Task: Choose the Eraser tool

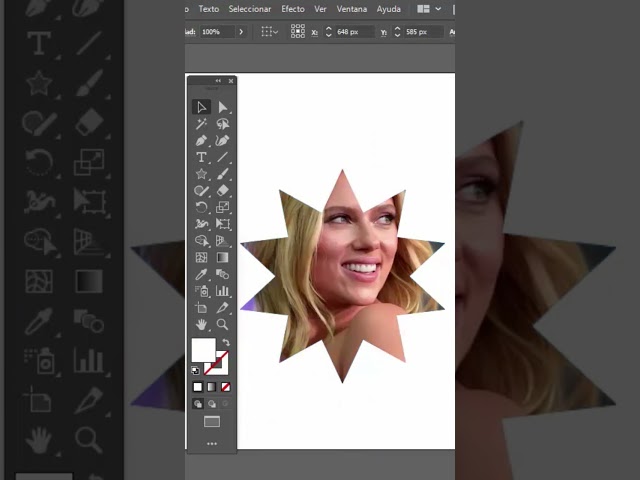Action: pos(222,191)
